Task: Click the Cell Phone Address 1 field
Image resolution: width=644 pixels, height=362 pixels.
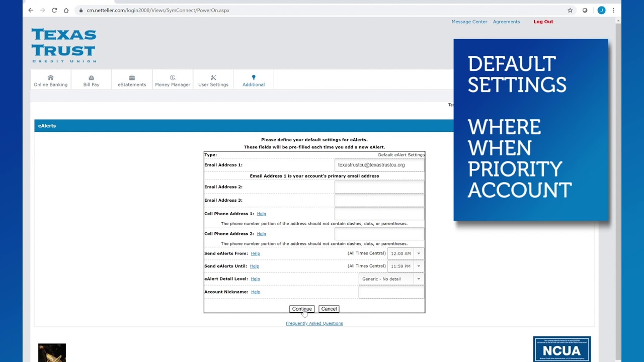Action: click(379, 214)
